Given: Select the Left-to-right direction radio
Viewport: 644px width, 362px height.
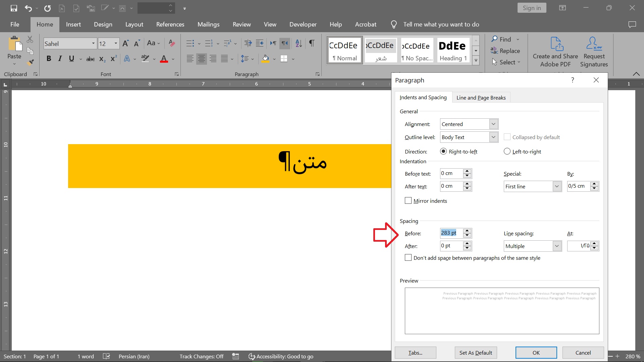Looking at the screenshot, I should tap(507, 152).
